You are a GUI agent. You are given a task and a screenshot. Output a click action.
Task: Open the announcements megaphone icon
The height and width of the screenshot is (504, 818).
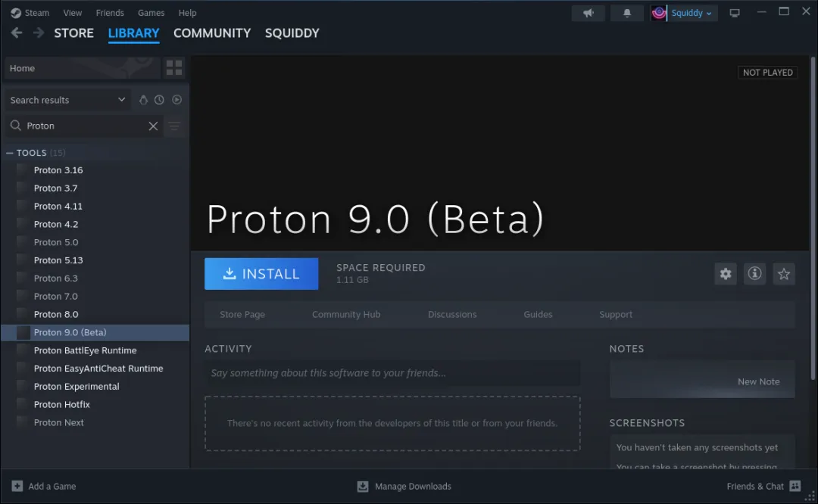pos(588,13)
